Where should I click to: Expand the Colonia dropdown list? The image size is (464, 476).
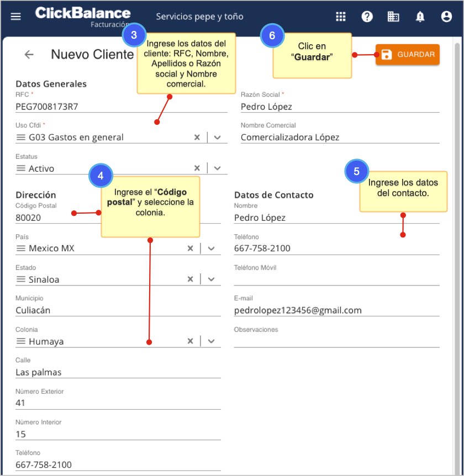tap(211, 341)
